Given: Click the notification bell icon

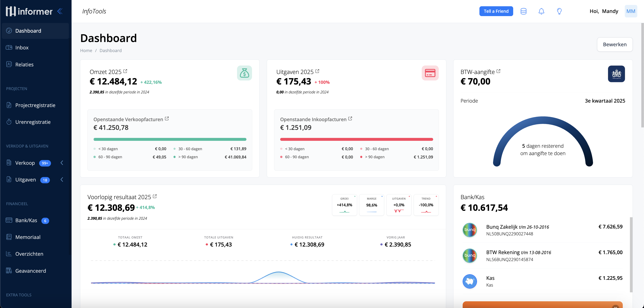Looking at the screenshot, I should [541, 11].
